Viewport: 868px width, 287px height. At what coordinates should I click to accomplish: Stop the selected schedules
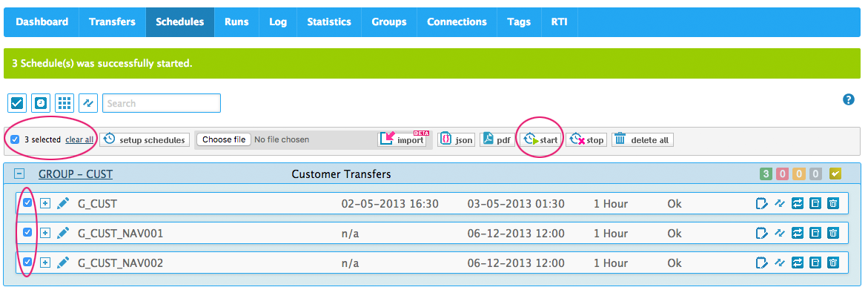(x=586, y=139)
